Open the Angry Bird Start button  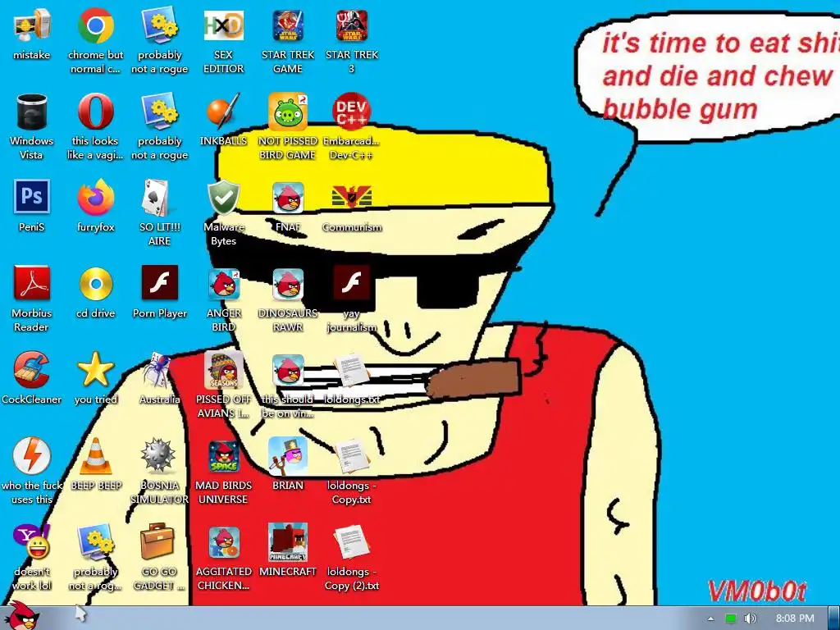[22, 615]
